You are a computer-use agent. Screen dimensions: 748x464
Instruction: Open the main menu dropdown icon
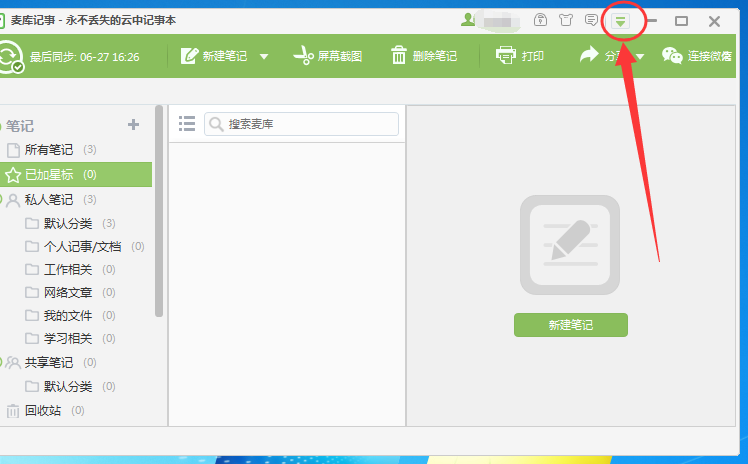(621, 21)
